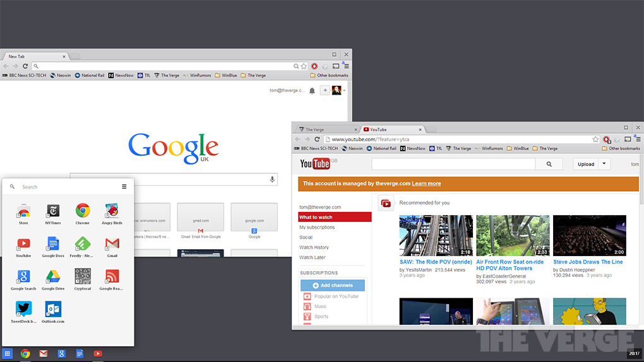Open Chrome menu in New Tab window

[x=346, y=66]
